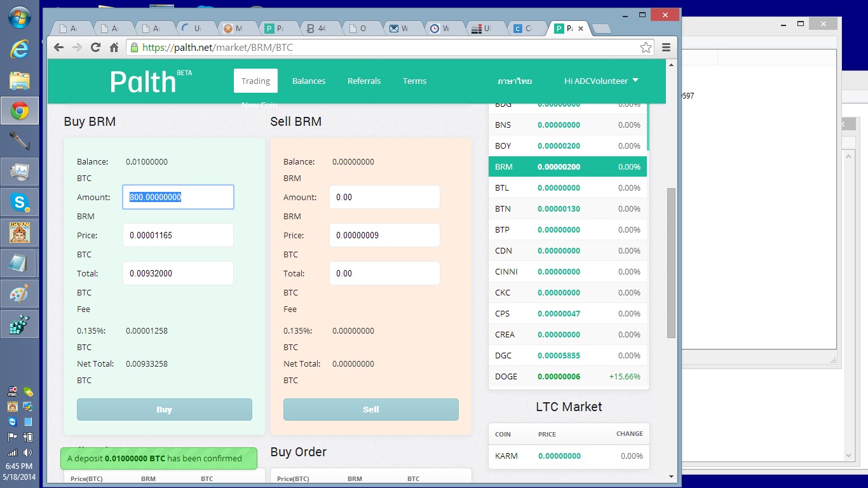Viewport: 868px width, 488px height.
Task: Click the page vertical scrollbar thumb
Action: click(x=671, y=262)
